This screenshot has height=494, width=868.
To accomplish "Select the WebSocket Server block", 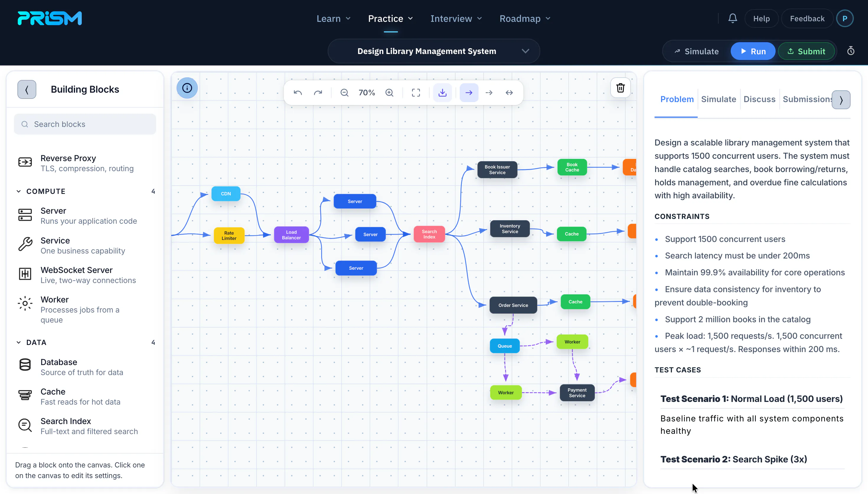I will click(x=85, y=275).
